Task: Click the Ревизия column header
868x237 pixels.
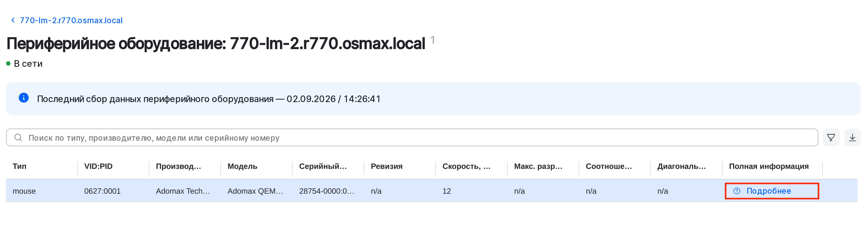Action: point(387,166)
